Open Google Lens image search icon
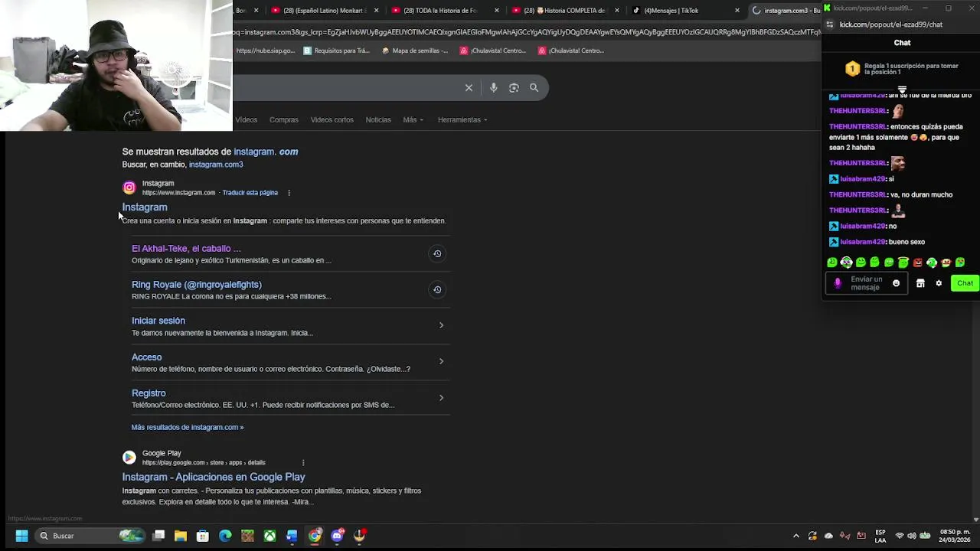980x551 pixels. (x=514, y=88)
